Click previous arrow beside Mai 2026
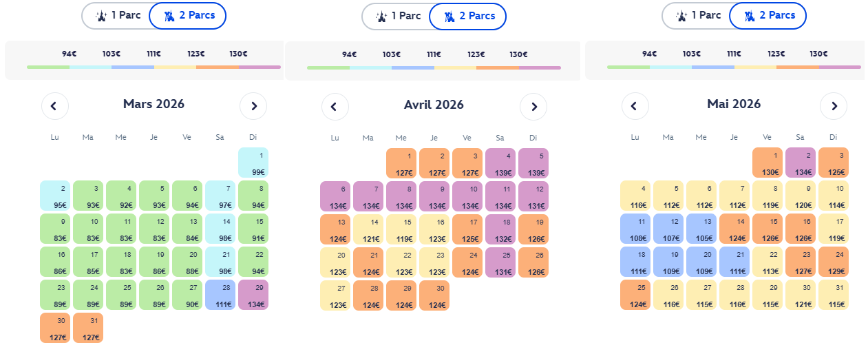 pyautogui.click(x=635, y=106)
